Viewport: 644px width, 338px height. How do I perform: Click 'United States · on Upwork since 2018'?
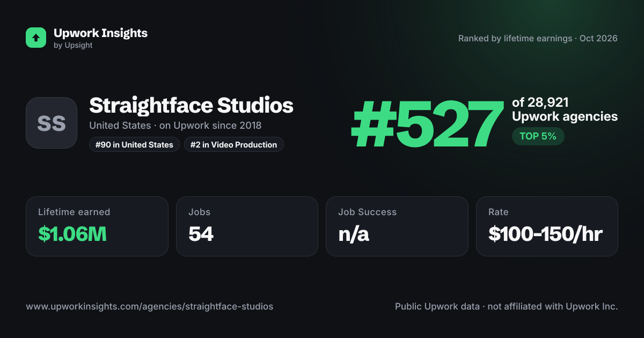point(175,126)
